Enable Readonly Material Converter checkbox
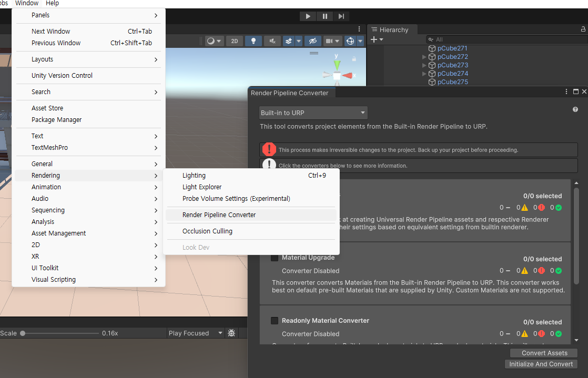This screenshot has height=378, width=588. pos(275,321)
